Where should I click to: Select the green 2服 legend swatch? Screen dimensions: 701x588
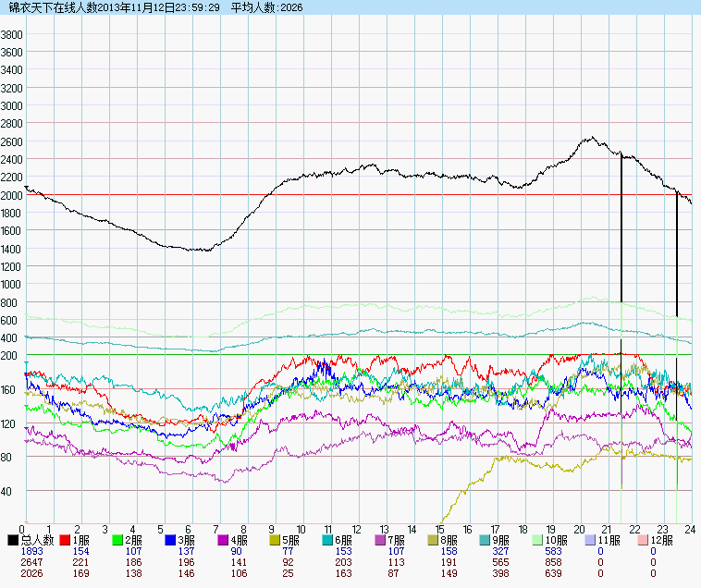(x=118, y=540)
